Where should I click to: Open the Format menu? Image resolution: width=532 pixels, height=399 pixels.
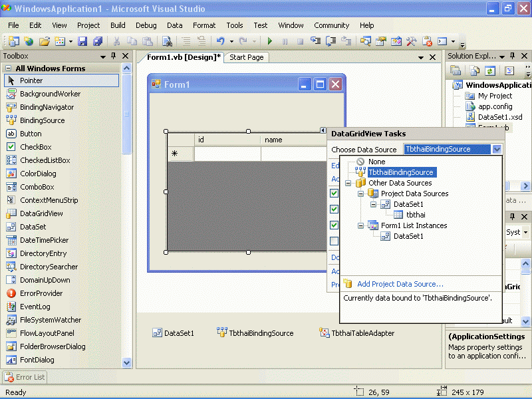tap(204, 25)
